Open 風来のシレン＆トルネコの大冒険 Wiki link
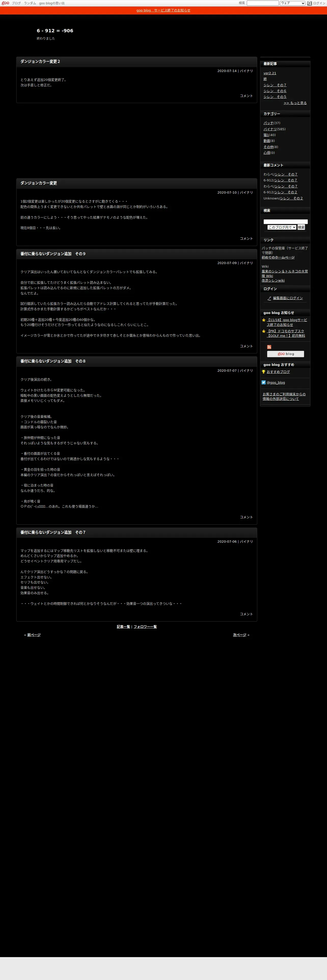Viewport: 327px width, 980px height. coord(285,273)
